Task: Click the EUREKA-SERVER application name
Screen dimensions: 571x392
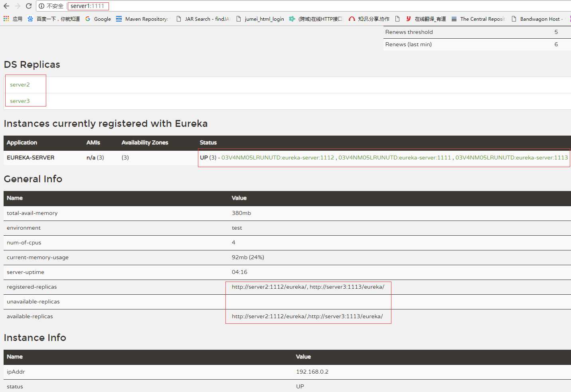Action: pyautogui.click(x=31, y=158)
